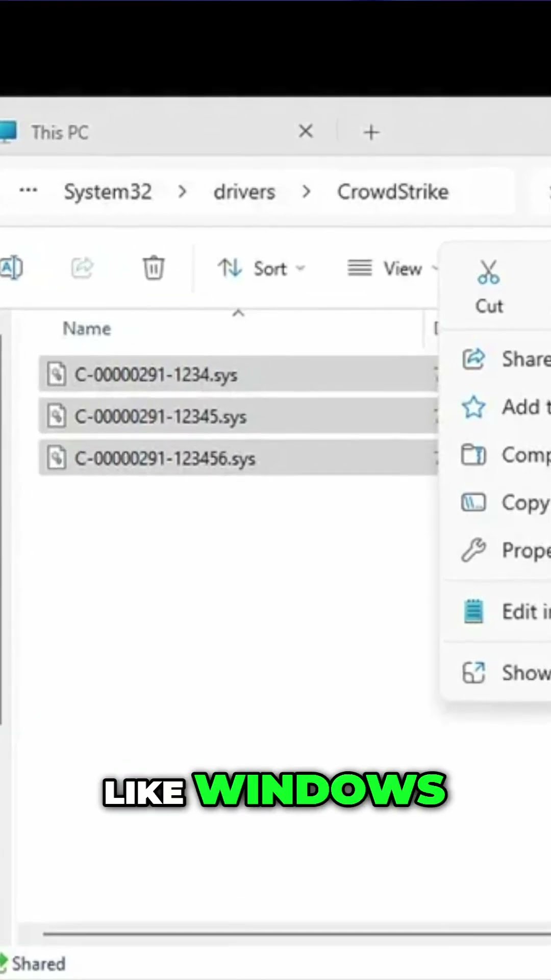Expand chevron after drivers breadcrumb
This screenshot has height=980, width=551.
coord(306,192)
